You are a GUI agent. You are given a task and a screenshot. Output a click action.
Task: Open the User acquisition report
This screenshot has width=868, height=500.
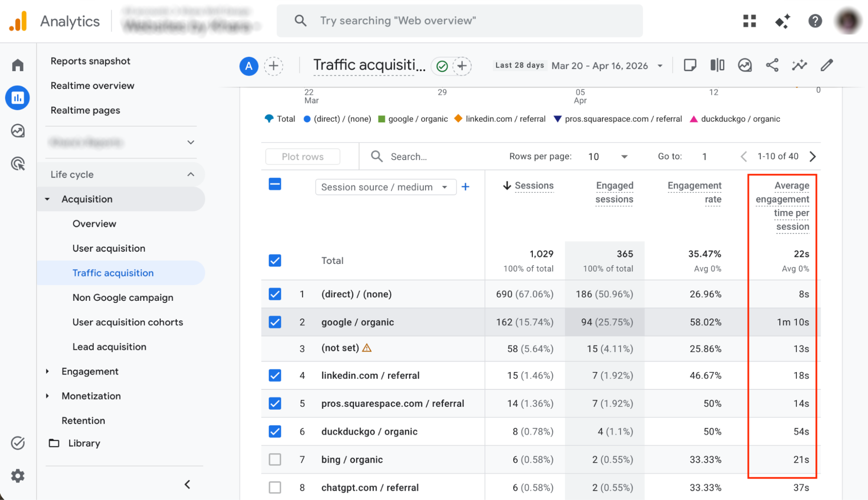(109, 248)
